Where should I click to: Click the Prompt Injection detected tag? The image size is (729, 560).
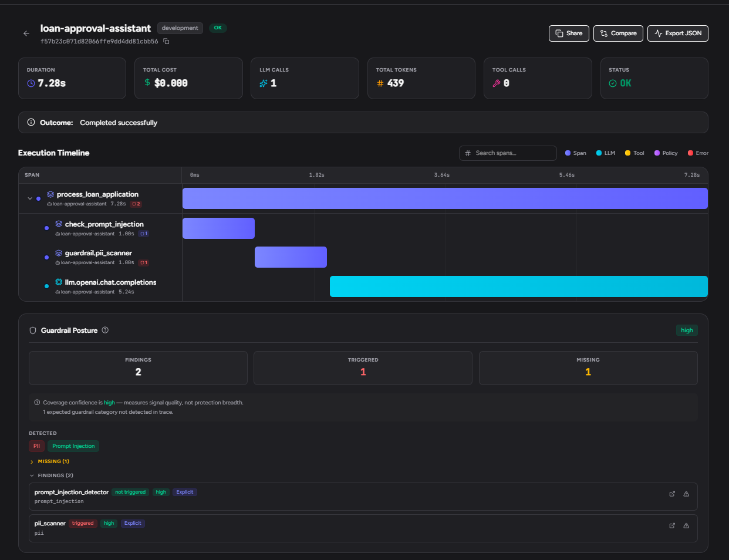(73, 446)
